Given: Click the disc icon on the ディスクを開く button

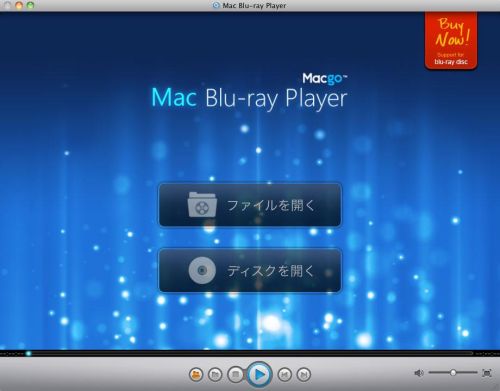Looking at the screenshot, I should tap(202, 270).
